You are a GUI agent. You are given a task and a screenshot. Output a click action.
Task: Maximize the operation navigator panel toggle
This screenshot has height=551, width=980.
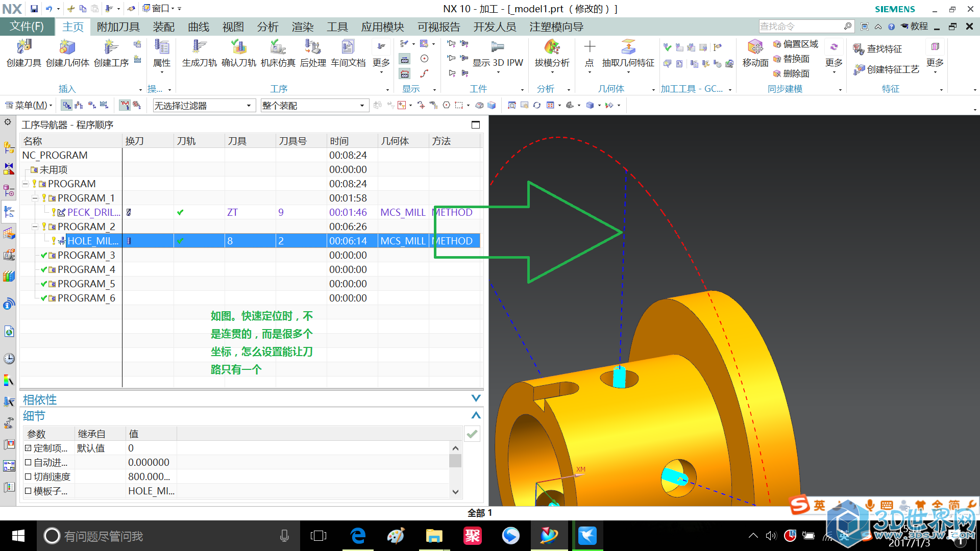point(476,125)
